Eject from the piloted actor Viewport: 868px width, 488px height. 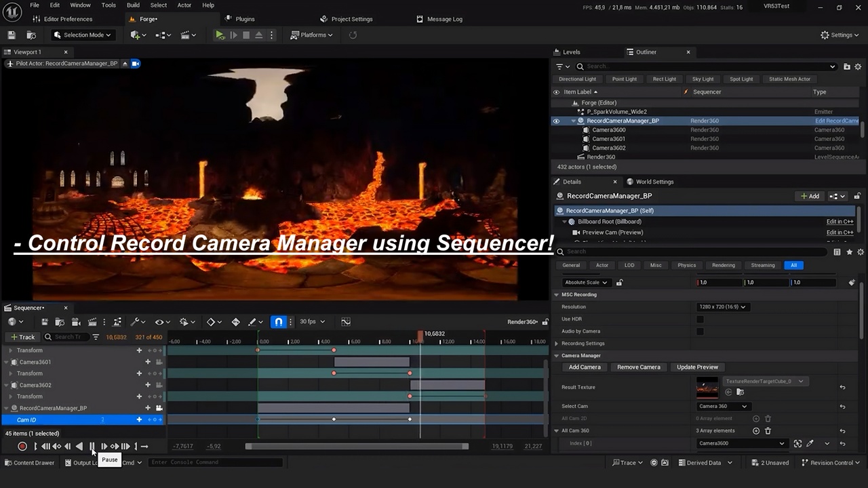click(x=125, y=64)
